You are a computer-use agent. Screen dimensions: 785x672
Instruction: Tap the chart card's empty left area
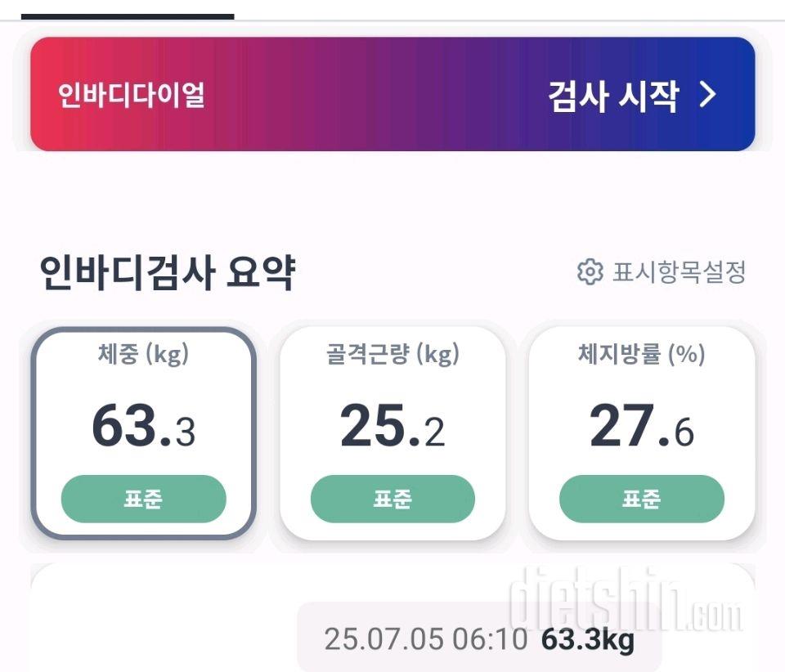click(160, 618)
